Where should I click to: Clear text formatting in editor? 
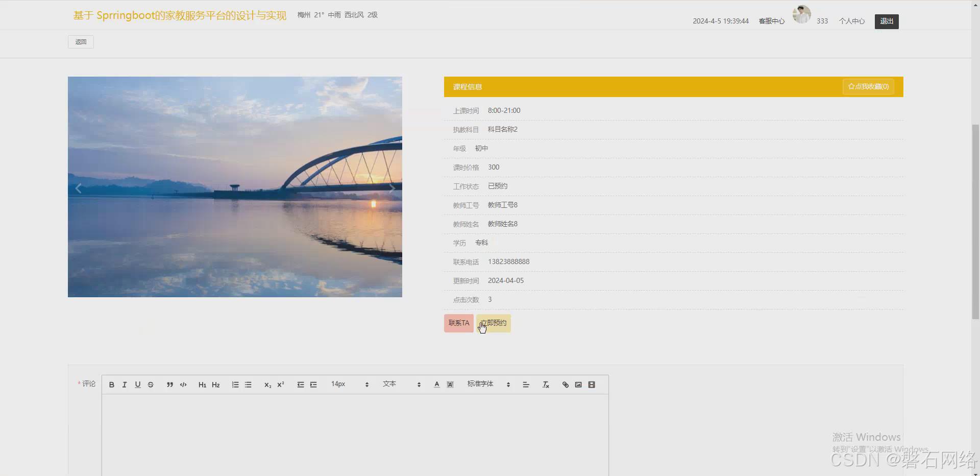(x=546, y=385)
